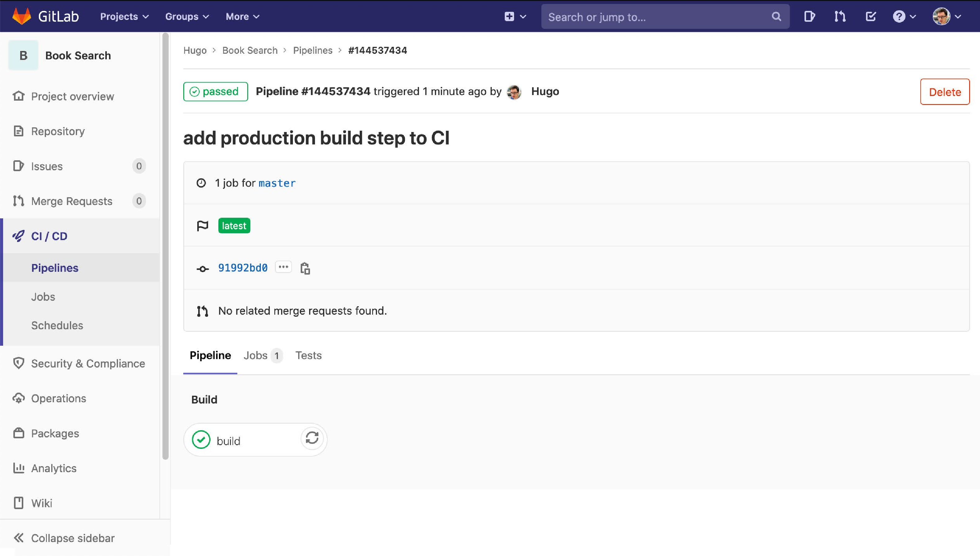This screenshot has height=556, width=980.
Task: Switch to the Pipeline tab
Action: (x=210, y=356)
